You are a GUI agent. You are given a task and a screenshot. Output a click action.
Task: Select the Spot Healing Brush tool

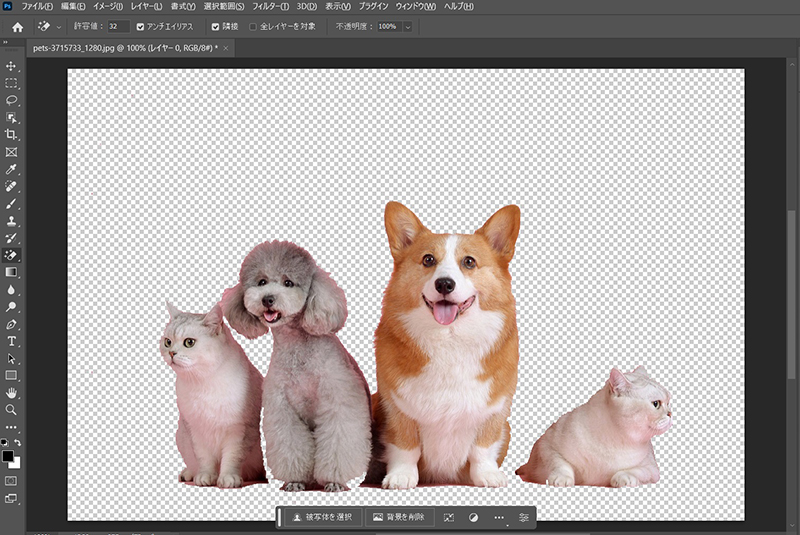11,187
